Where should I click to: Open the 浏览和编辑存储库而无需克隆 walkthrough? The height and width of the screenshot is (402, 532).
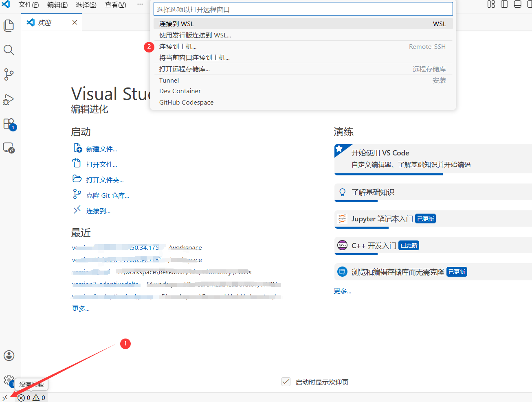coord(433,272)
